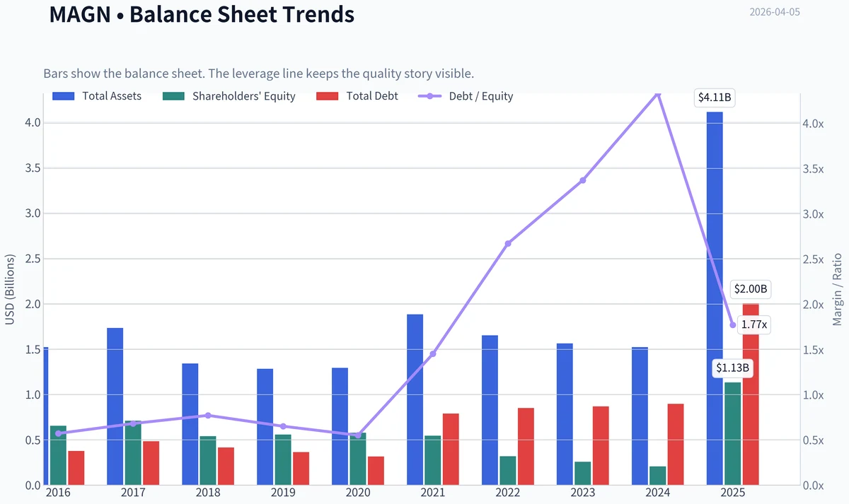
Task: Click the chart subtitle about leverage line
Action: click(258, 74)
